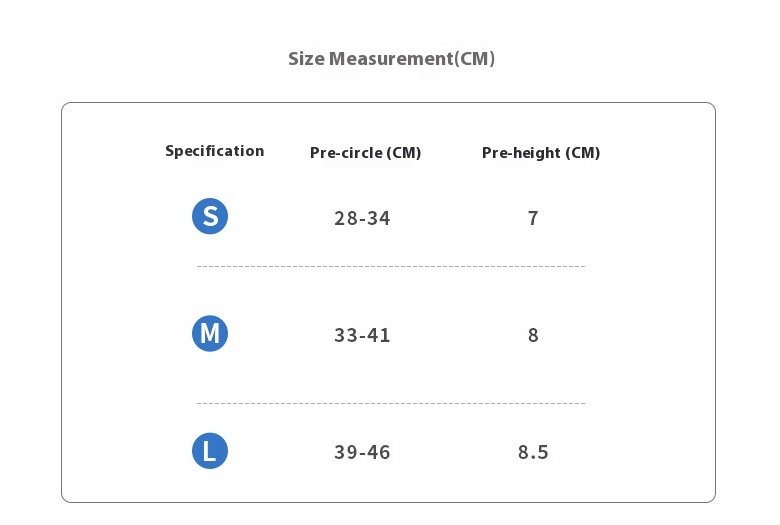Image resolution: width=780 pixels, height=525 pixels.
Task: Click the pre-height value 7
Action: click(533, 218)
